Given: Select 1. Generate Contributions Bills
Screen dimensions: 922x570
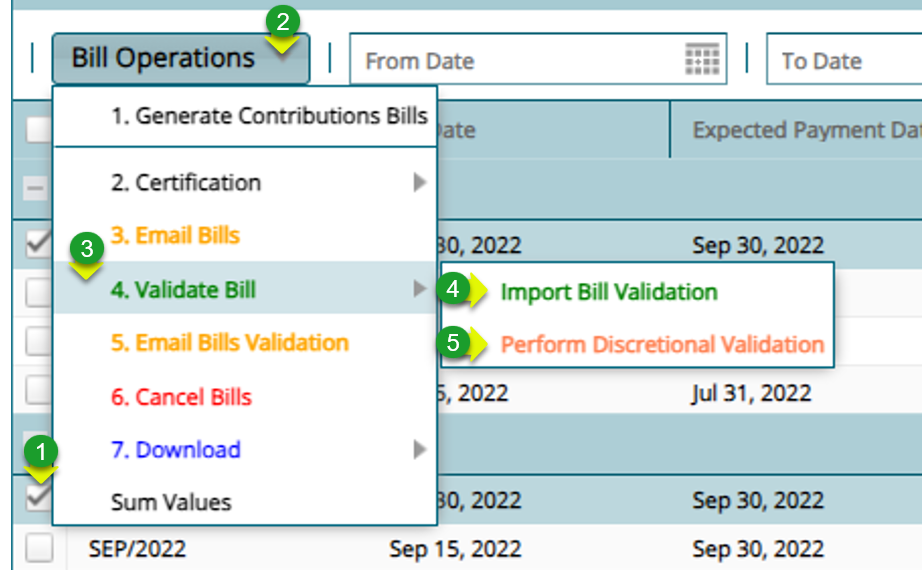Looking at the screenshot, I should click(x=245, y=116).
